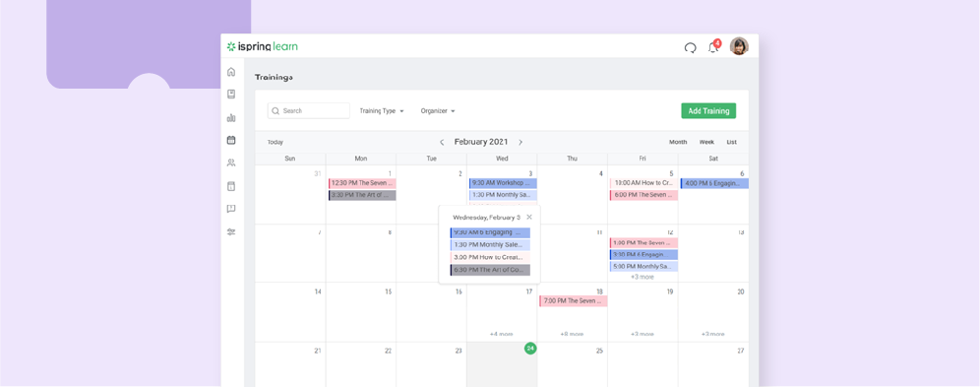This screenshot has height=387, width=980.
Task: Switch to the List view
Action: (x=731, y=142)
